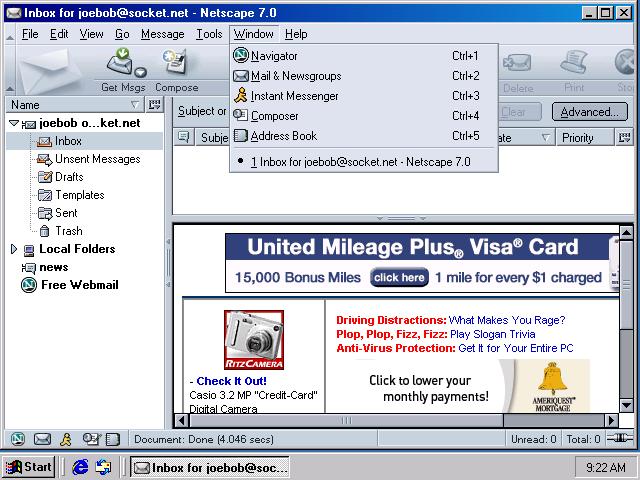Expand the Local Folders tree node
The width and height of the screenshot is (640, 480).
(13, 249)
